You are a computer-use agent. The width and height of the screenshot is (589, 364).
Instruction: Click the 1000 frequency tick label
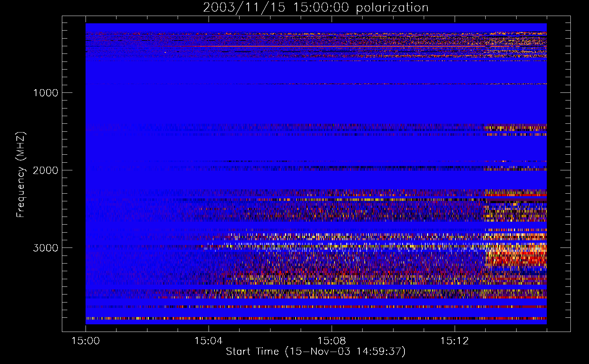[x=46, y=93]
